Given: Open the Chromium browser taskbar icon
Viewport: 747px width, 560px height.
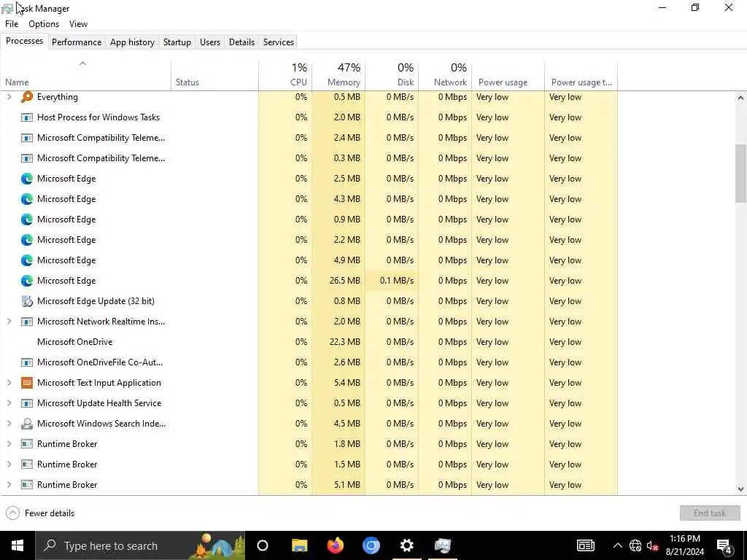Looking at the screenshot, I should [x=371, y=545].
